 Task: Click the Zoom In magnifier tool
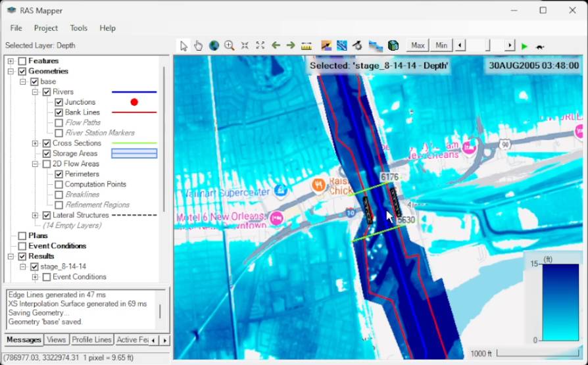[x=229, y=45]
